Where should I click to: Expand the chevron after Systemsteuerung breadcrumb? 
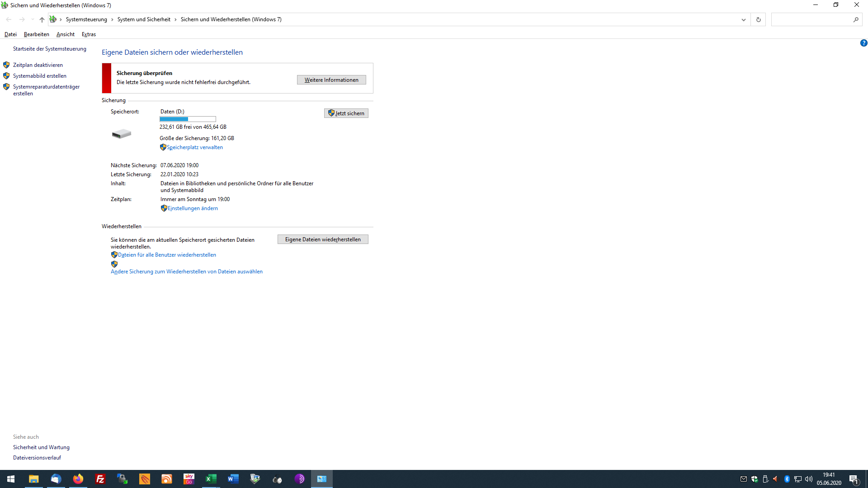[x=112, y=19]
